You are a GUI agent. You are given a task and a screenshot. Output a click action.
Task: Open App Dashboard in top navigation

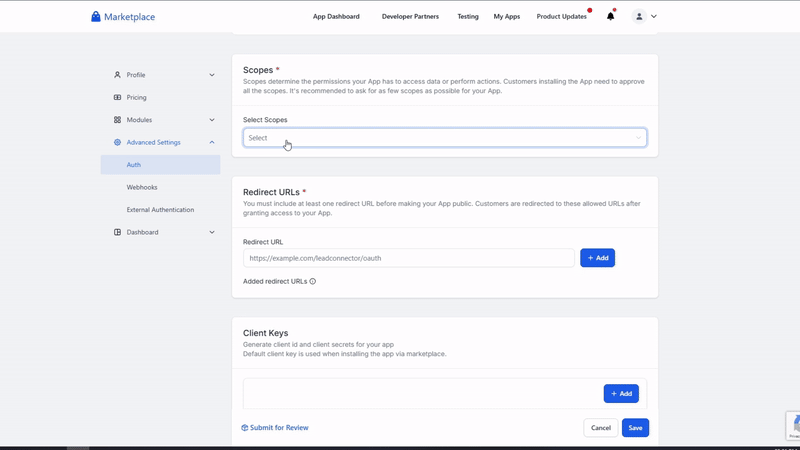[336, 16]
